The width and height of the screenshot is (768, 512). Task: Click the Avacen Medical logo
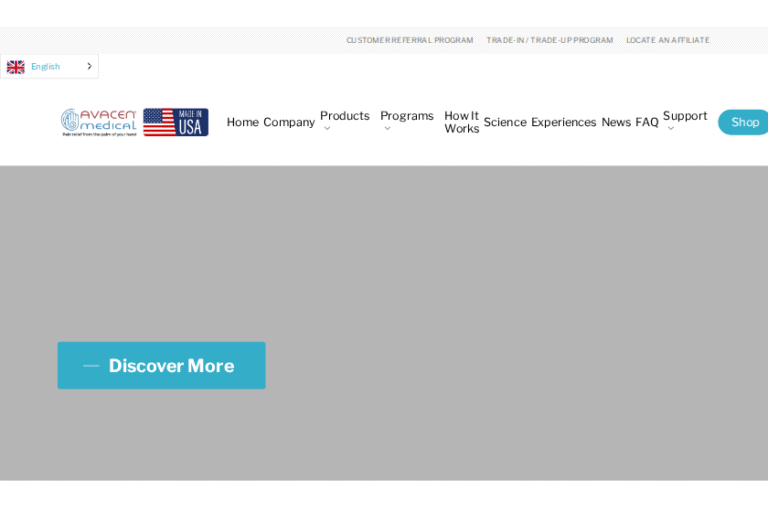click(98, 122)
